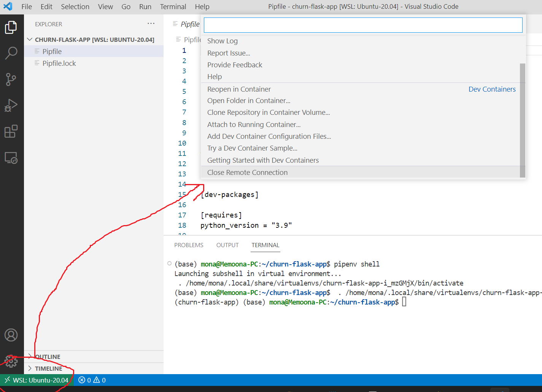
Task: Expand the OUTLINE section
Action: pos(94,357)
